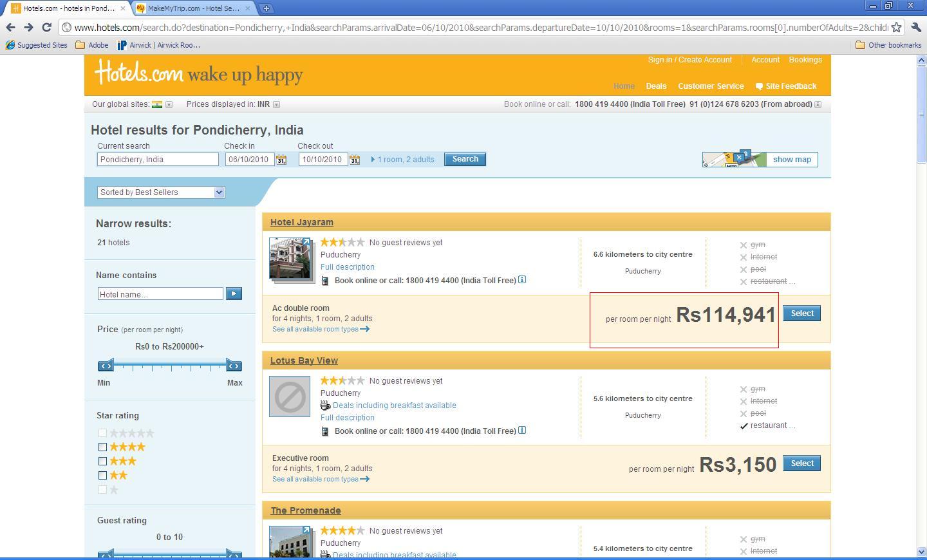Click the check-in date calendar icon
Image resolution: width=927 pixels, height=560 pixels.
pyautogui.click(x=281, y=160)
